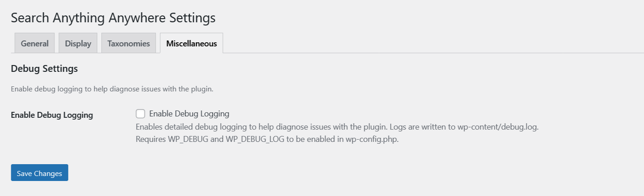
Task: Click the intro sentence under Debug Settings
Action: (112, 89)
